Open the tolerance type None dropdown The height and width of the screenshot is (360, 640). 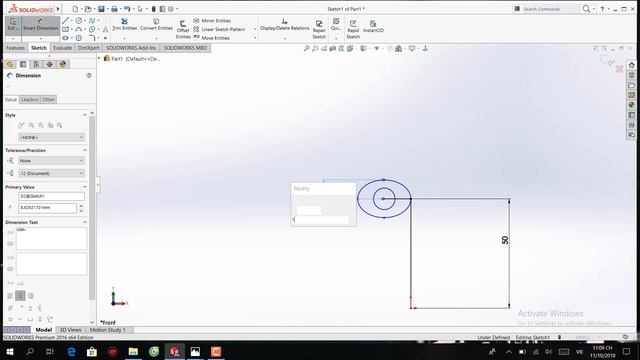(x=51, y=161)
